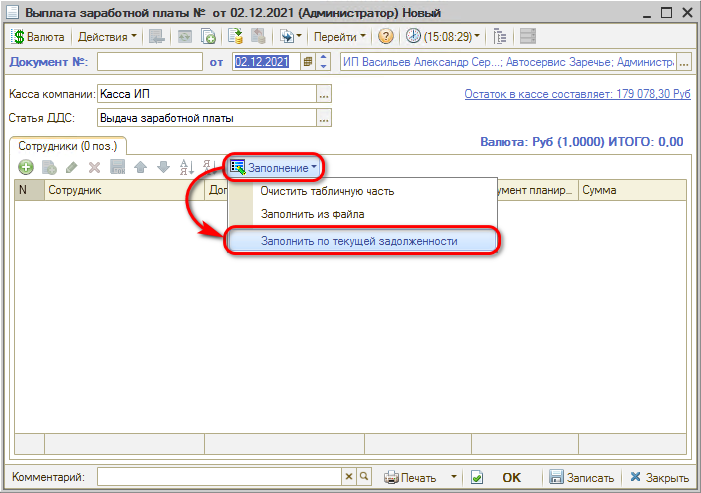Click the Валюта toolbar button
This screenshot has height=493, width=701.
[x=39, y=37]
